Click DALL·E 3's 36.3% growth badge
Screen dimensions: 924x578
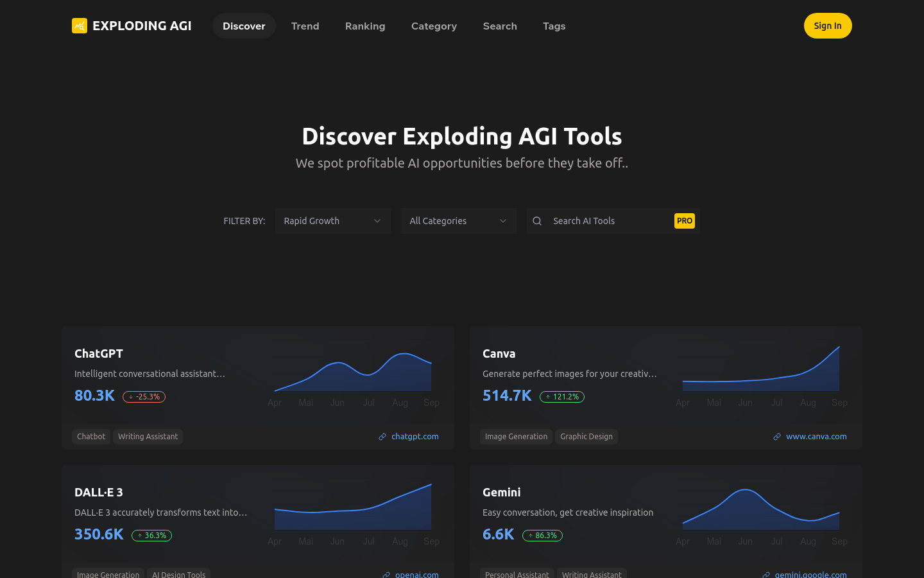coord(151,536)
